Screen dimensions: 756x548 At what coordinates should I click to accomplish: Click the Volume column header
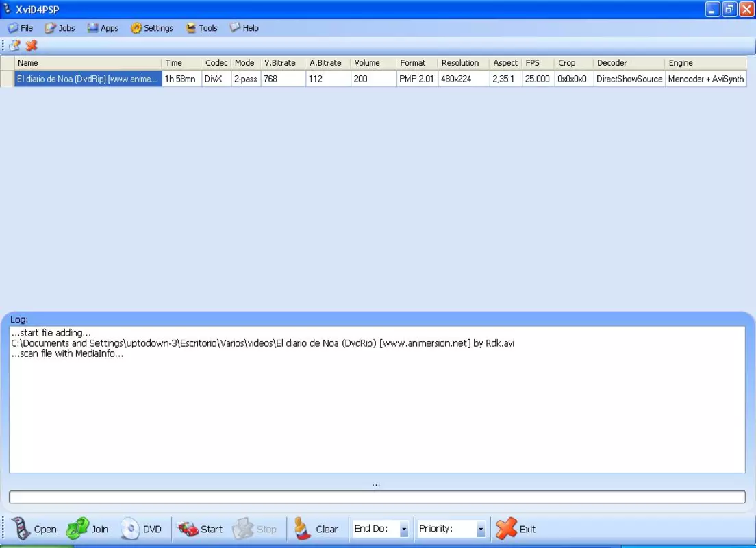coord(373,63)
